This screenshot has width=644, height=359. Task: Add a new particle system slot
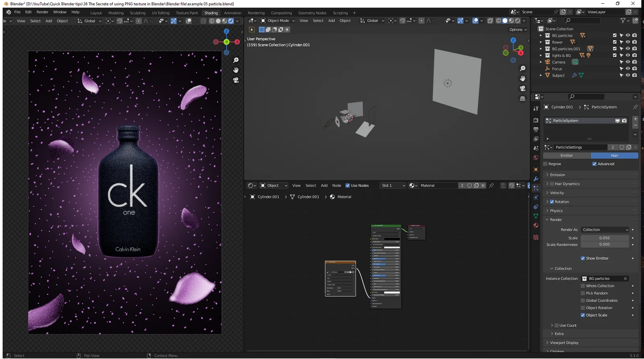635,119
